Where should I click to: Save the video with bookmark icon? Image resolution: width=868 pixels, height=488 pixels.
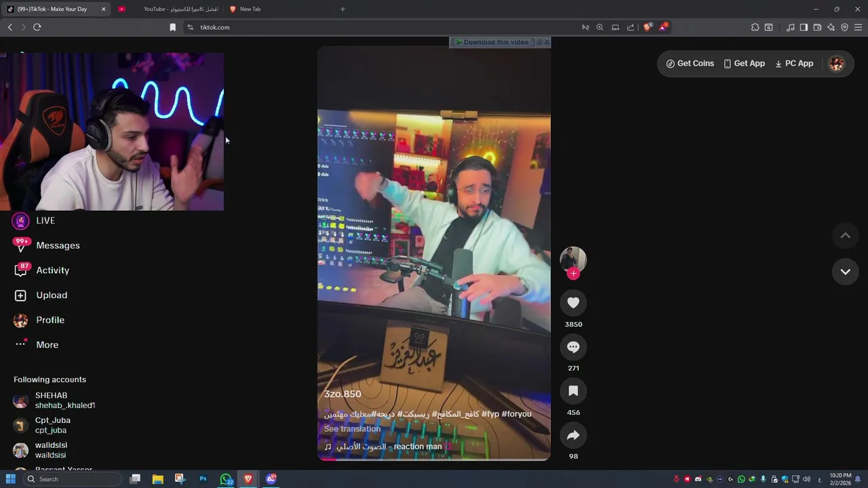[x=573, y=391]
